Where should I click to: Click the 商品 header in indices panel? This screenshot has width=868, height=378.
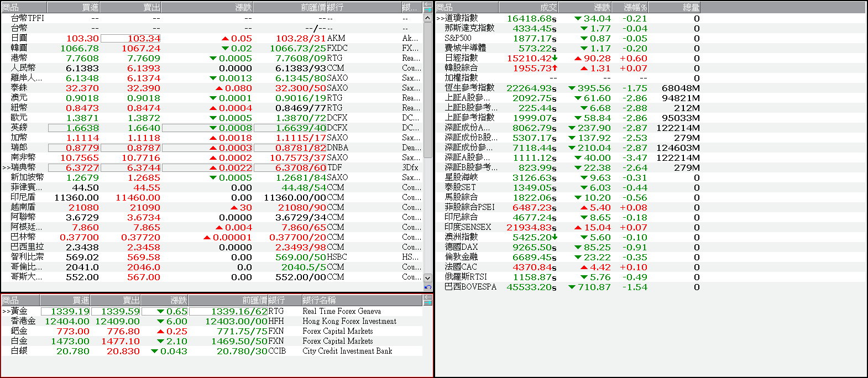pos(467,7)
